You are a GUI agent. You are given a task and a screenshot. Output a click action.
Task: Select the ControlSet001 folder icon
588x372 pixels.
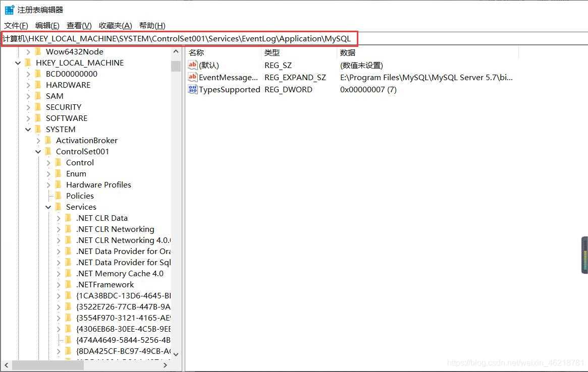pyautogui.click(x=48, y=152)
